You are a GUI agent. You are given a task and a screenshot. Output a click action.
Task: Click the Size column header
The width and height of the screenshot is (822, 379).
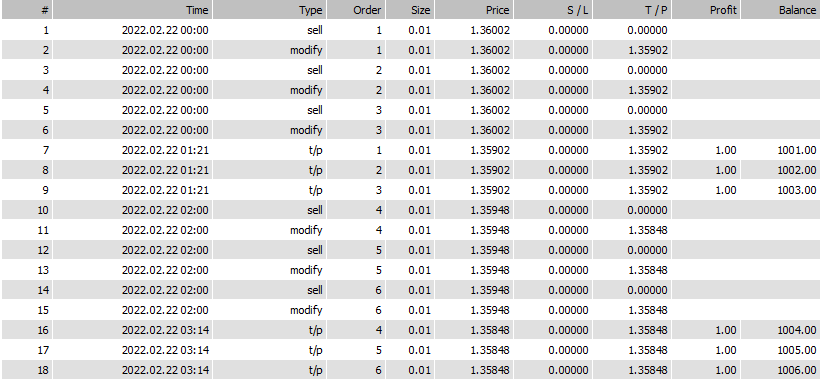(x=410, y=9)
